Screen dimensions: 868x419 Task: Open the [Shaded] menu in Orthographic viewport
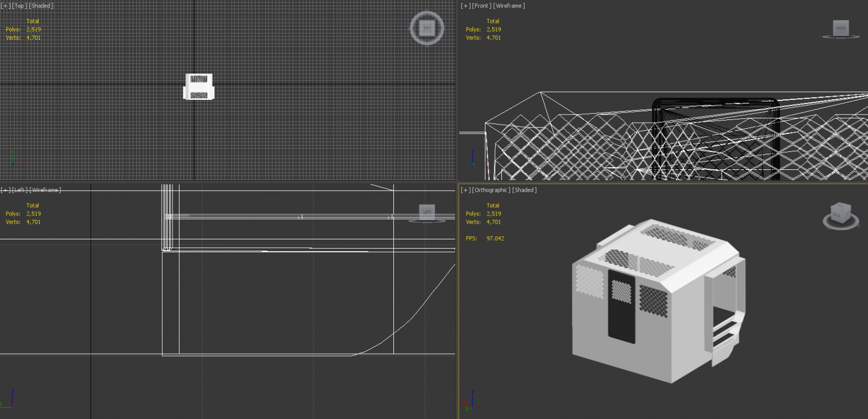click(x=524, y=190)
